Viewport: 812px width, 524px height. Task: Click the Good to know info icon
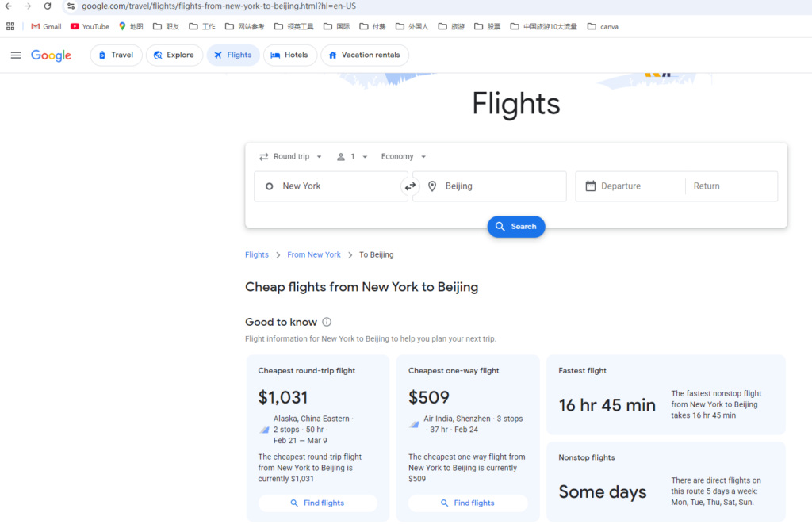click(x=327, y=322)
